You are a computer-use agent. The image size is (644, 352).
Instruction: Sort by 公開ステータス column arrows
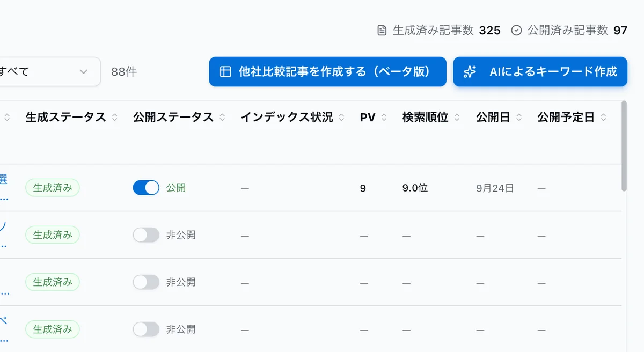(222, 118)
